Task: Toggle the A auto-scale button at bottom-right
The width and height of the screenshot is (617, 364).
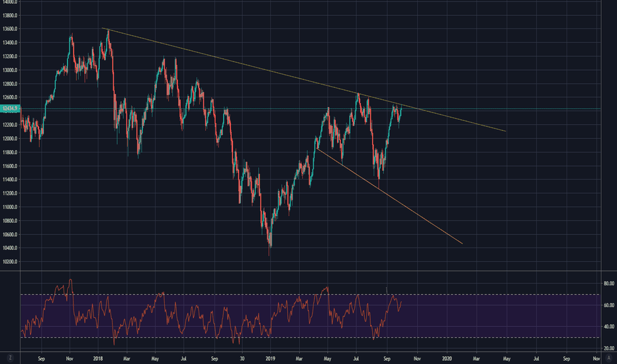Action: point(609,357)
